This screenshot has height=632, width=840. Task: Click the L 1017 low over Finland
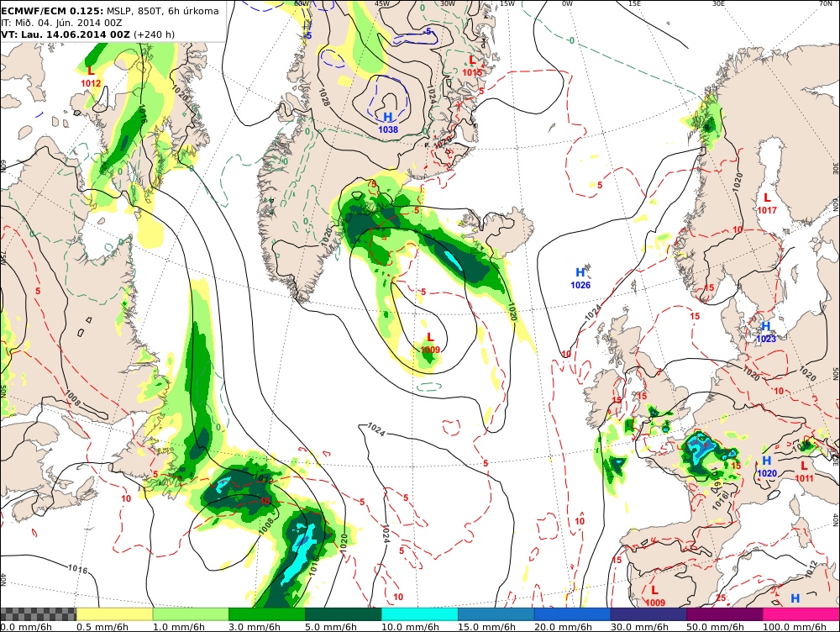tap(767, 203)
